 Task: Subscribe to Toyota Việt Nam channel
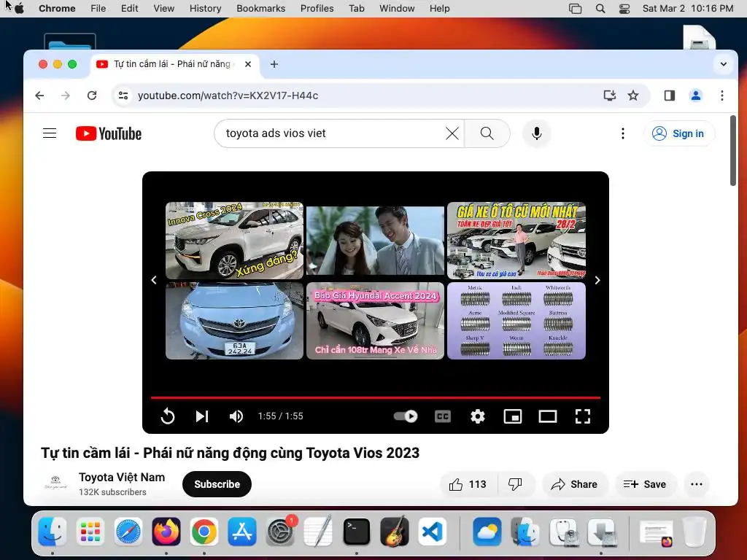(217, 484)
